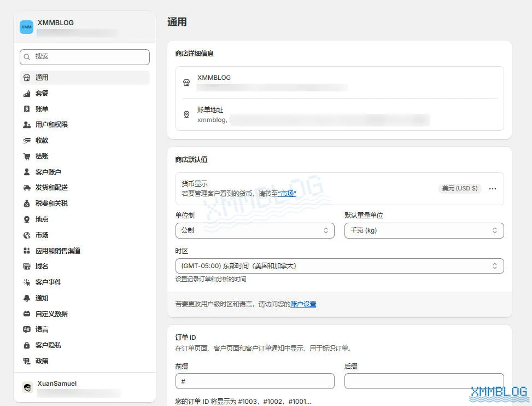532x406 pixels.
Task: Click the bell icon beside 通知
Action: [x=27, y=298]
